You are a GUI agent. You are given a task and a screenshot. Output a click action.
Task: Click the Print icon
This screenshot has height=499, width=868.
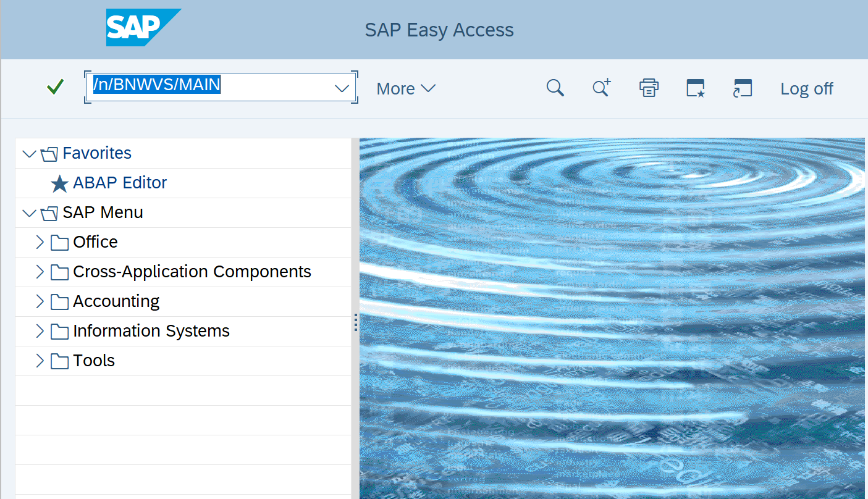pos(648,88)
